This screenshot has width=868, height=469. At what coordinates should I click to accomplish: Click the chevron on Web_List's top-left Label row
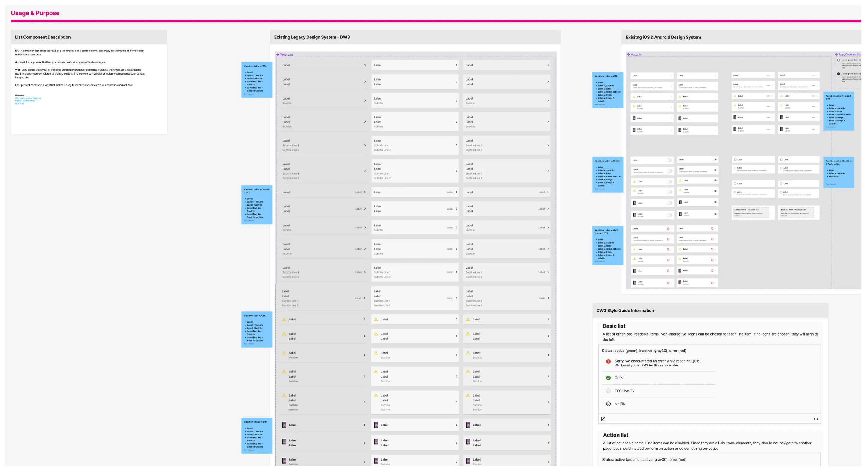(365, 66)
